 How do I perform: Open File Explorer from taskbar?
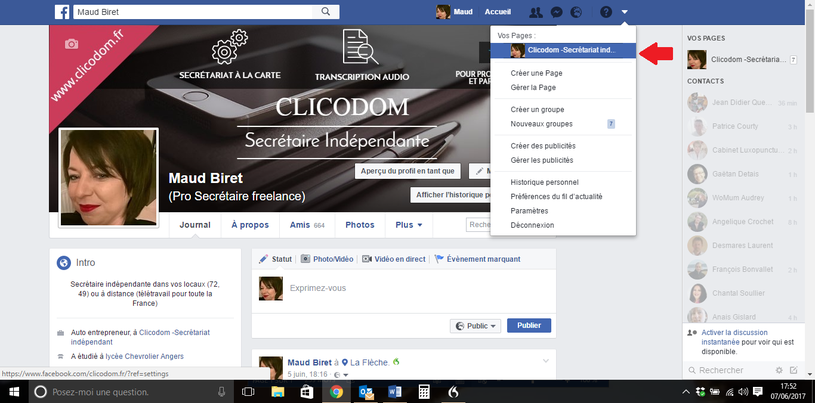[x=278, y=392]
